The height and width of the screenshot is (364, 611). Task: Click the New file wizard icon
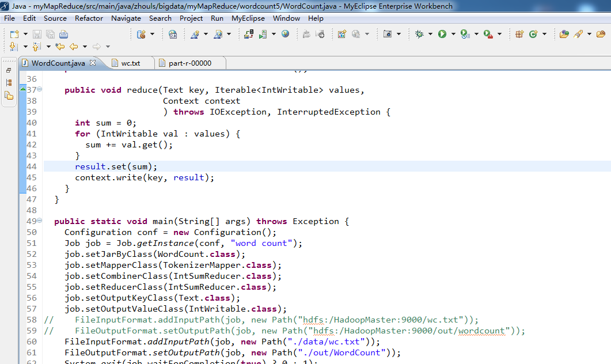(x=14, y=35)
